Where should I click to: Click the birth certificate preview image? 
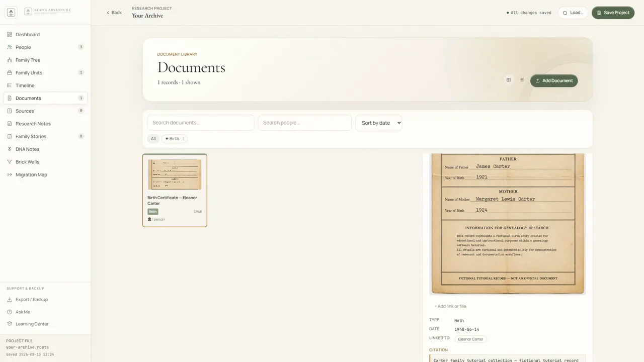point(508,224)
